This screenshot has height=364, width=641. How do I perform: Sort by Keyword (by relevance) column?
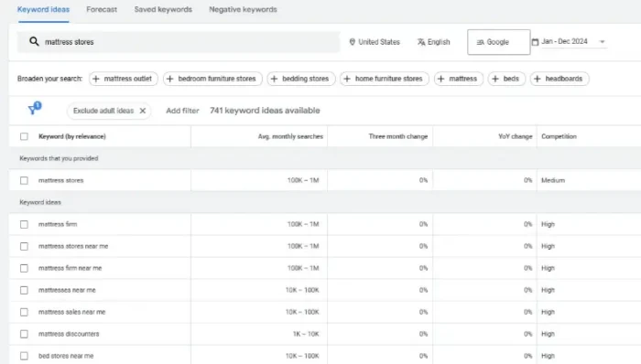click(72, 136)
